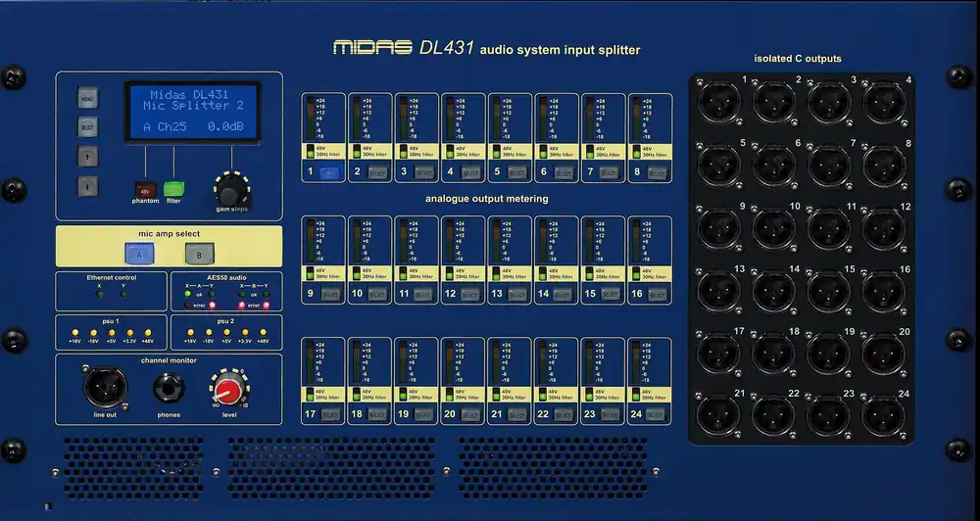Click the line out XLR connector
The height and width of the screenshot is (521, 980).
click(x=106, y=387)
